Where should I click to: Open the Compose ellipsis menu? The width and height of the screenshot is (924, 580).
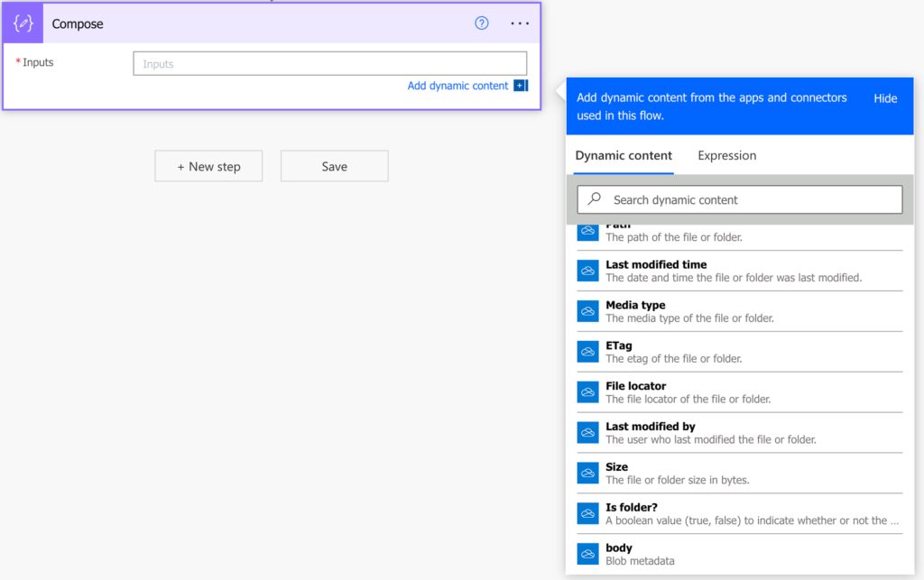click(x=519, y=23)
